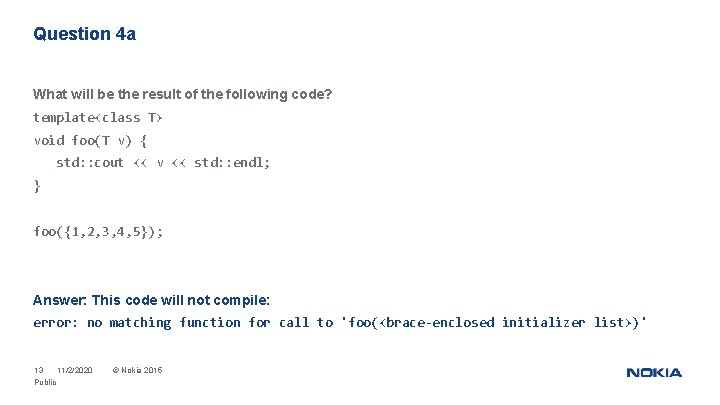This screenshot has width=720, height=405.
Task: Click the date 11/2/2020 in footer
Action: pyautogui.click(x=75, y=371)
